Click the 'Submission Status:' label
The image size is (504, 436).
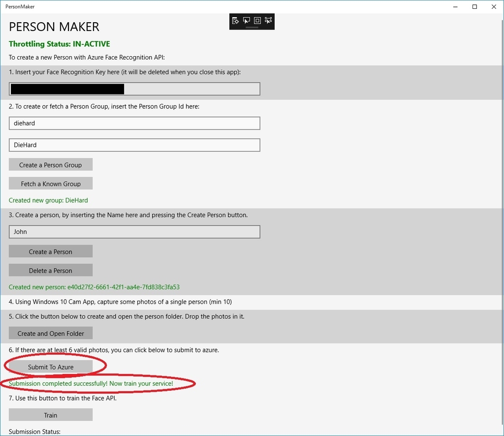click(x=35, y=432)
